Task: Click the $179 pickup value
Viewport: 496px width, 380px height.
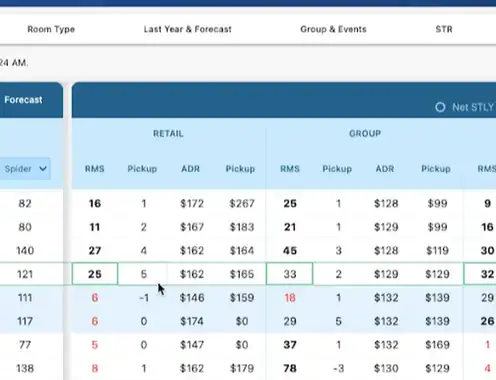Action: pos(242,368)
